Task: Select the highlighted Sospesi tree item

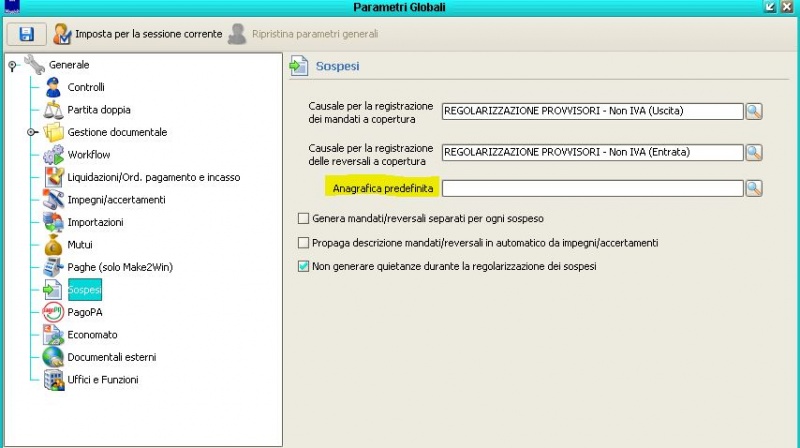Action: (x=85, y=289)
